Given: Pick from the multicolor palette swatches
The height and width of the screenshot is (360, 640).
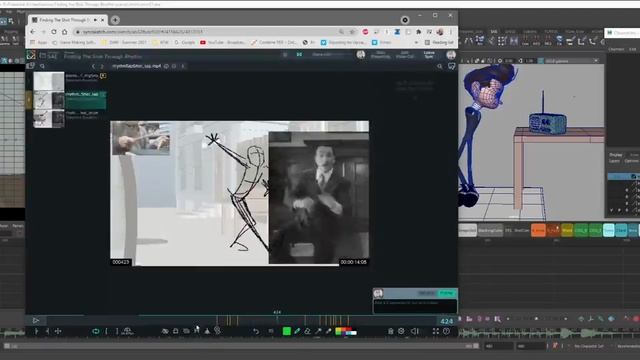Looking at the screenshot, I should tap(346, 331).
